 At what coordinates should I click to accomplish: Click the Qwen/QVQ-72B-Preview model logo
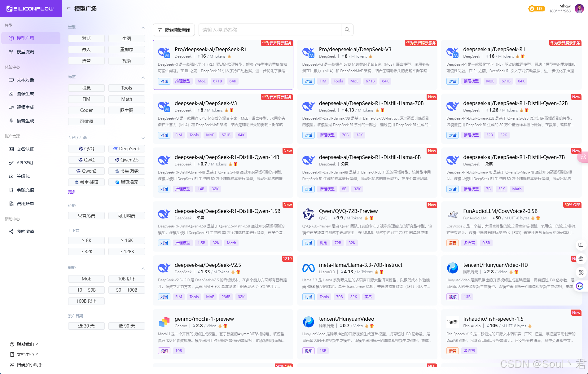click(309, 214)
